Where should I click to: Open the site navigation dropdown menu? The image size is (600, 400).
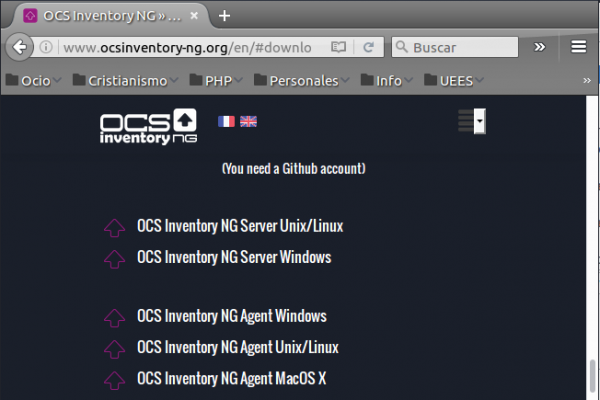[x=472, y=121]
